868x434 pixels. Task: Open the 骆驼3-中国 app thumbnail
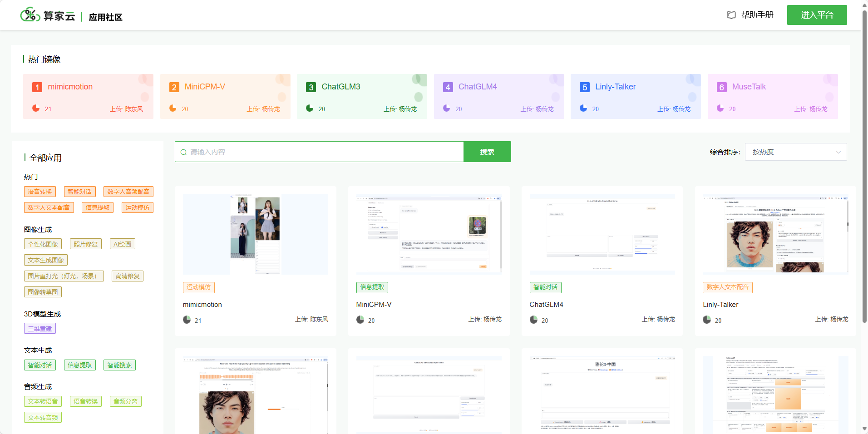[602, 395]
